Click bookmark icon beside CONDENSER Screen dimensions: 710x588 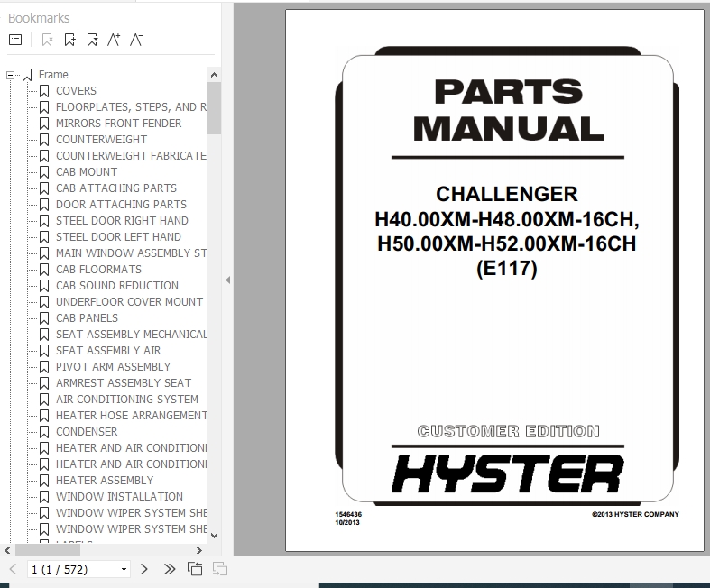44,432
